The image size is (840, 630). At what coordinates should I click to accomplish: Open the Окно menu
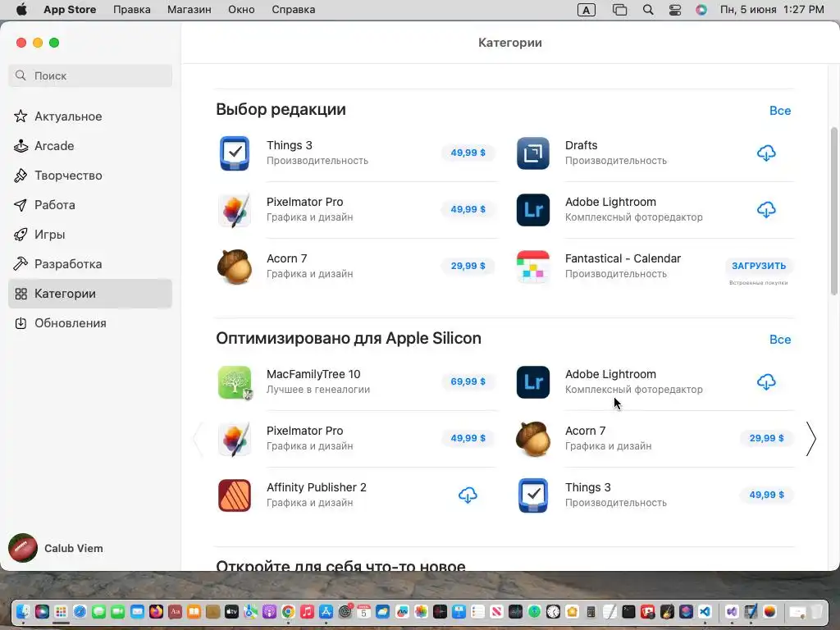coord(241,10)
